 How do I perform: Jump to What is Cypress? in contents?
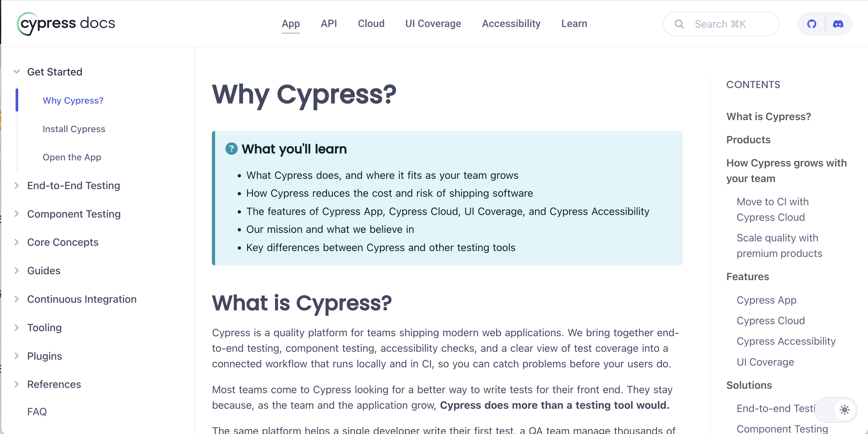[769, 117]
